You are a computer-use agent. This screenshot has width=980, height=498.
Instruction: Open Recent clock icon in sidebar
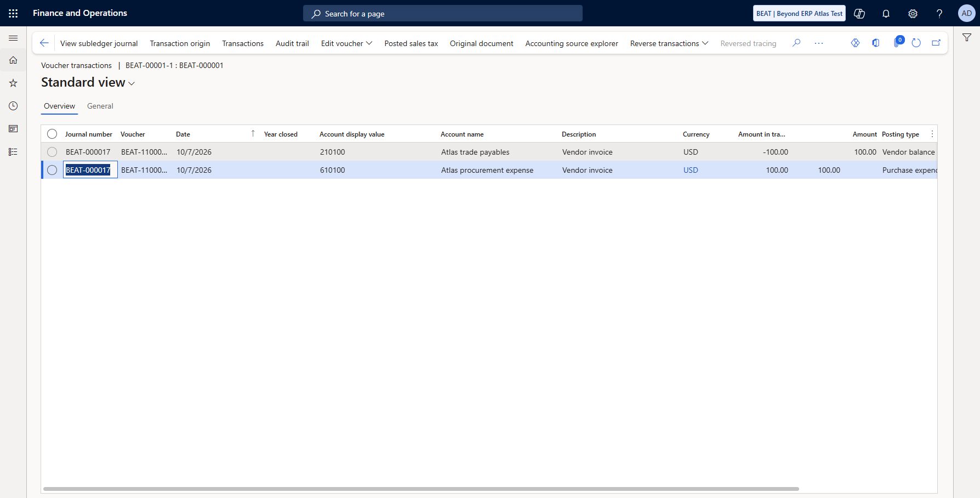tap(13, 106)
